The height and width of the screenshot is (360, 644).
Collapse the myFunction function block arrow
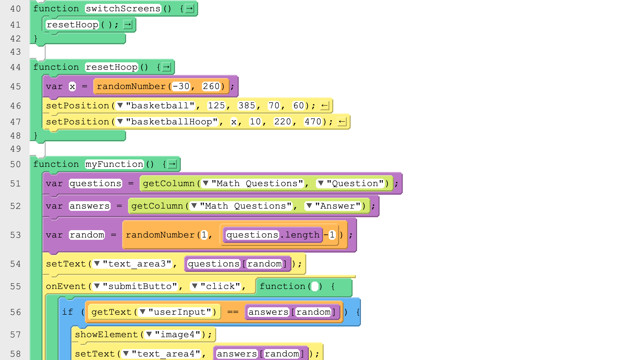coord(172,164)
